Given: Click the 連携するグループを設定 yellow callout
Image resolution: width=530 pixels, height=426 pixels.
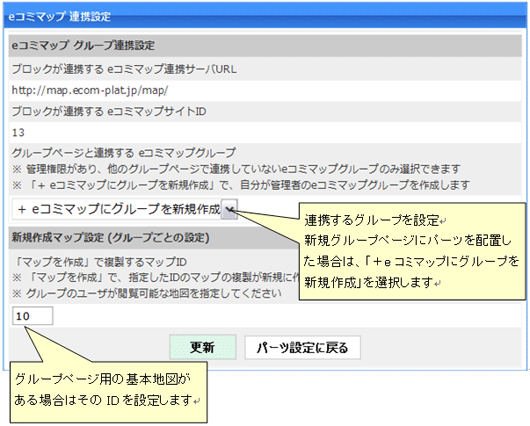Looking at the screenshot, I should click(412, 251).
